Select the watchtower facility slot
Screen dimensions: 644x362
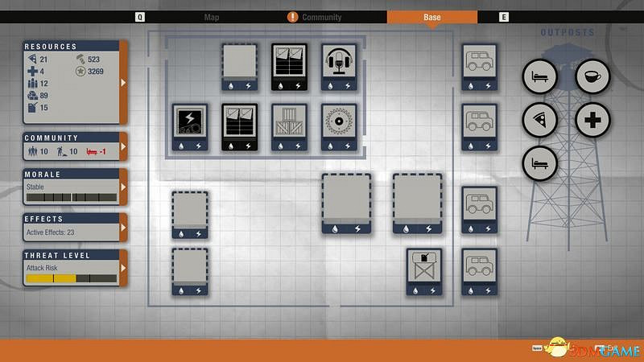(x=423, y=267)
